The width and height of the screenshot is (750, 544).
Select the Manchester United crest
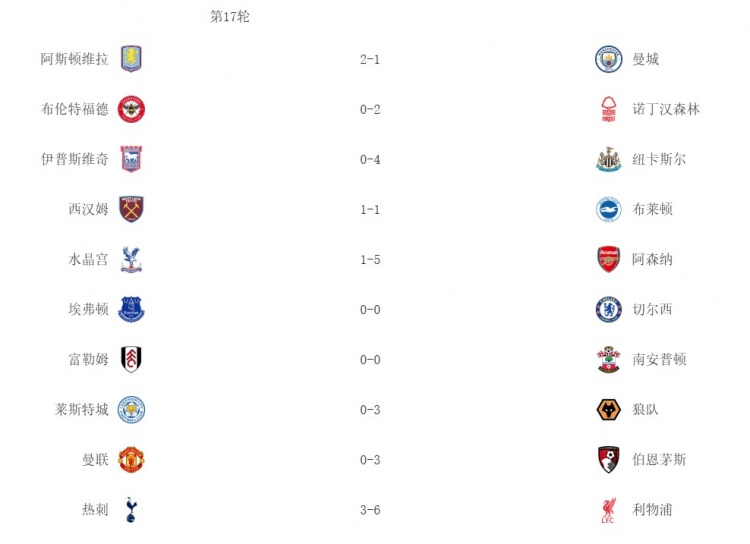point(131,459)
